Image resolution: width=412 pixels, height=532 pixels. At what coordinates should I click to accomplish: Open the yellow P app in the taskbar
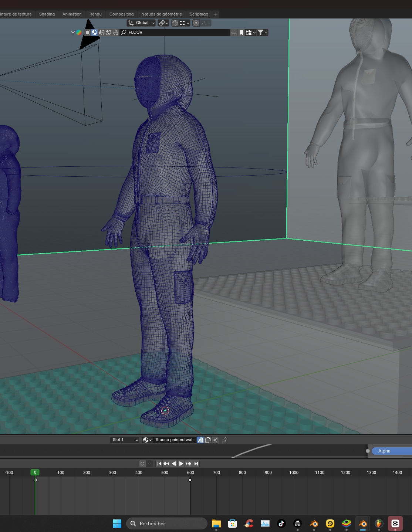(x=330, y=523)
